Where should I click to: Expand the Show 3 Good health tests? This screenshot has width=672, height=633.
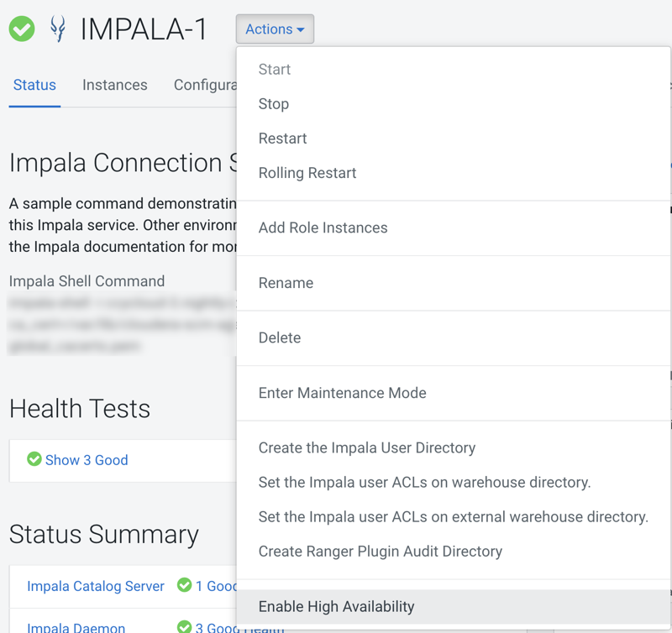pos(88,460)
